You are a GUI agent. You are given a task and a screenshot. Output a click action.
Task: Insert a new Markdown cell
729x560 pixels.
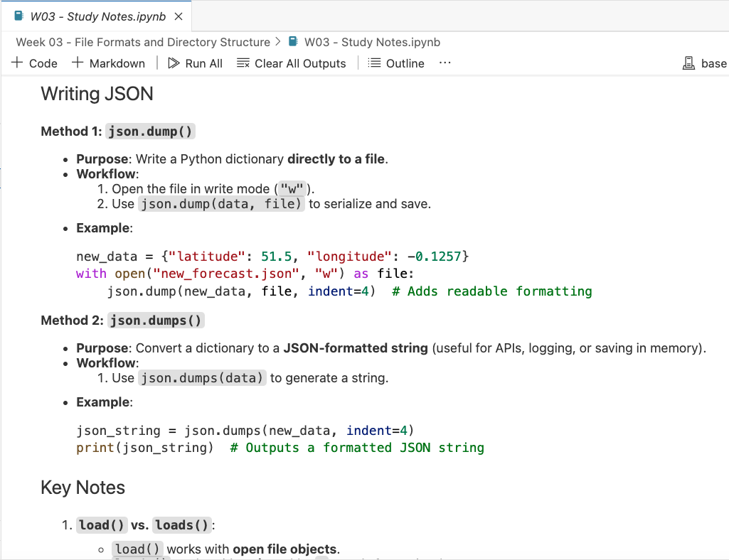[x=108, y=63]
